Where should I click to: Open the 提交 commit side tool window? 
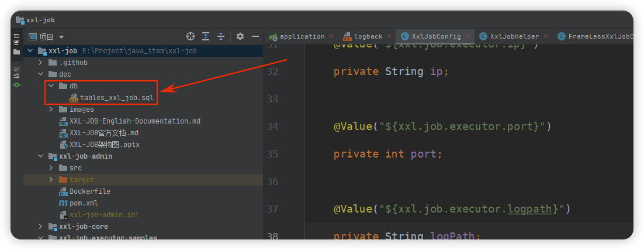click(16, 77)
